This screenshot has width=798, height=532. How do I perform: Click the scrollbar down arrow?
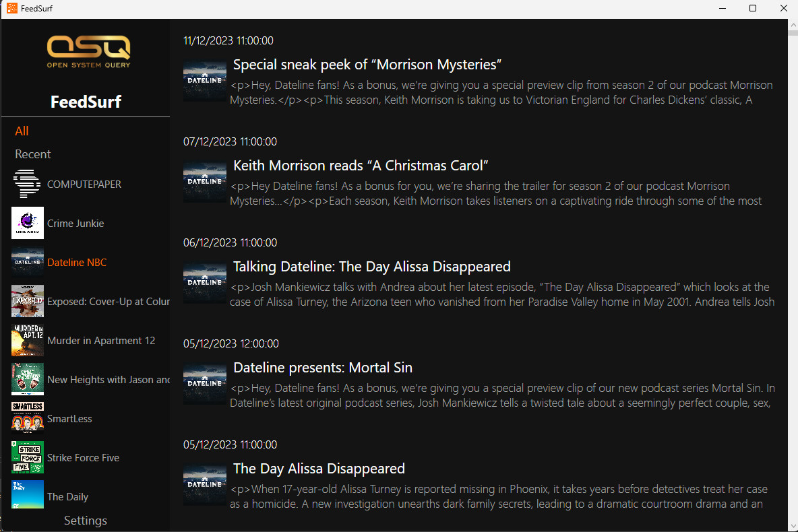point(793,527)
